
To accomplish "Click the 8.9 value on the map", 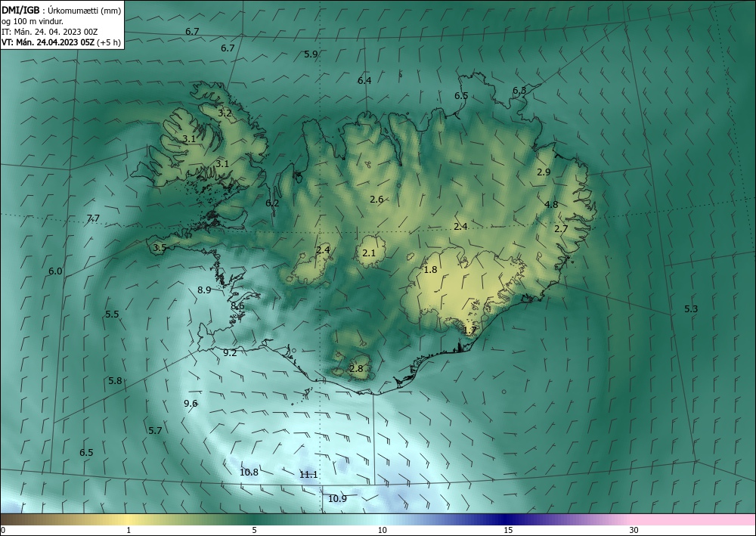I will pyautogui.click(x=204, y=290).
